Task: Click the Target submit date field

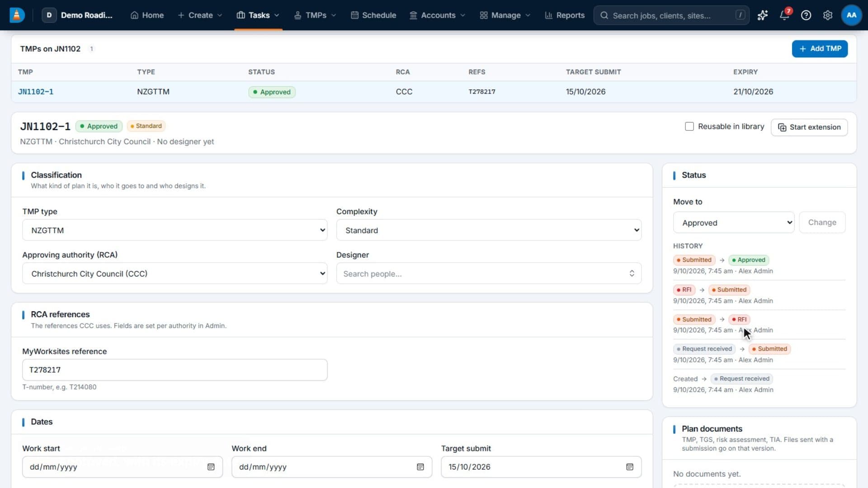Action: [x=541, y=467]
